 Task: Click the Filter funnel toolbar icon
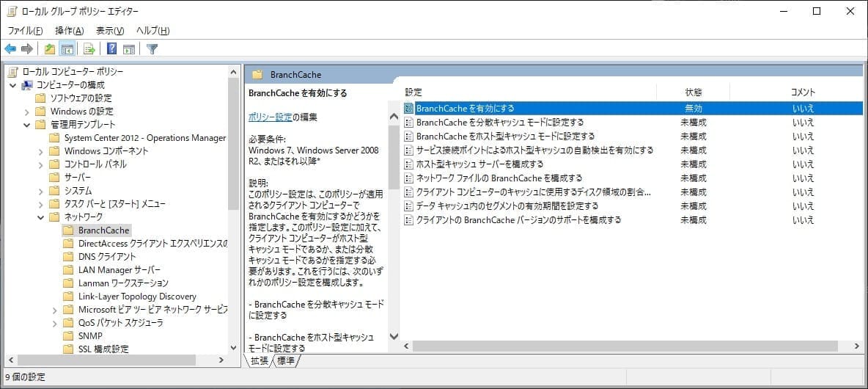click(152, 49)
